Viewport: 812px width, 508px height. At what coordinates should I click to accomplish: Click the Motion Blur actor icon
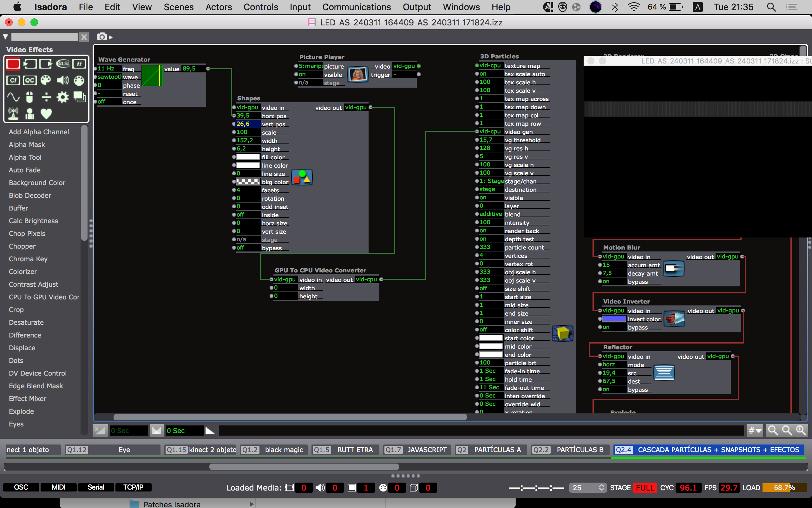tap(674, 269)
